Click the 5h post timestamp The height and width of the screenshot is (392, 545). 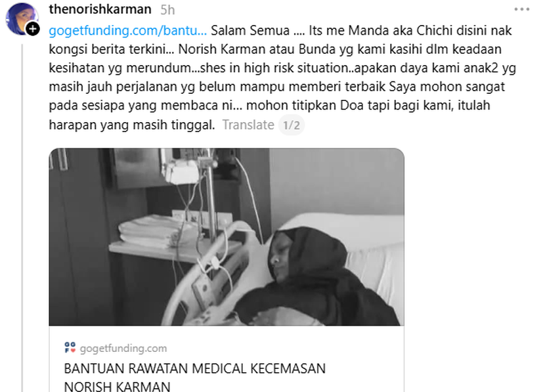[x=167, y=10]
